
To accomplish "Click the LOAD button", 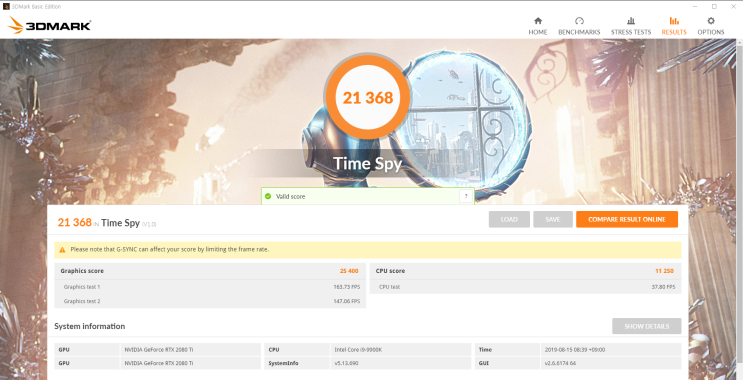I will (509, 219).
